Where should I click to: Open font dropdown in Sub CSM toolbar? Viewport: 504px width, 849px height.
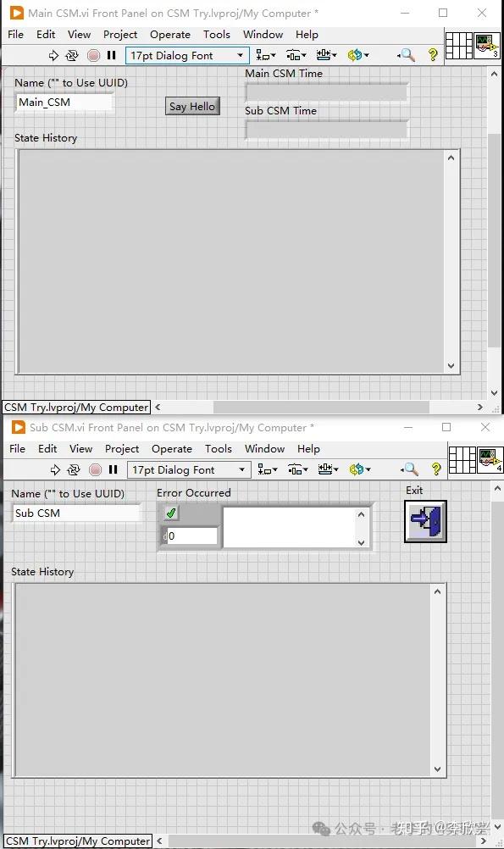point(189,469)
